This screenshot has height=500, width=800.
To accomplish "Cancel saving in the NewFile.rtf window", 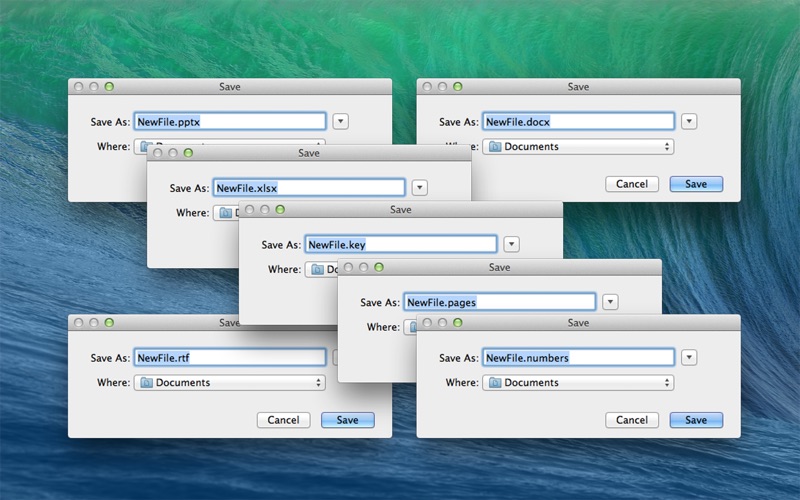I will (283, 420).
